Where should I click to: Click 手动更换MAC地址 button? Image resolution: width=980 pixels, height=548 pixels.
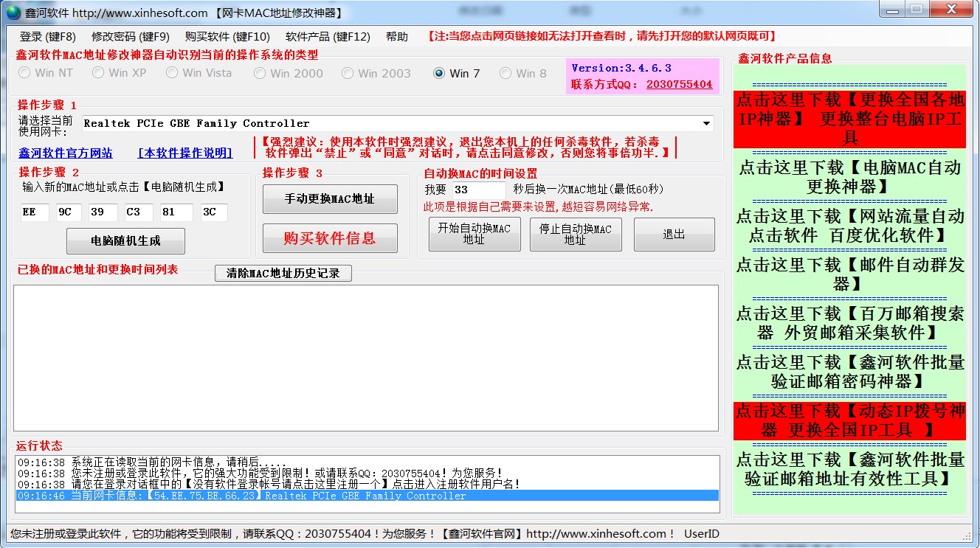click(x=330, y=199)
